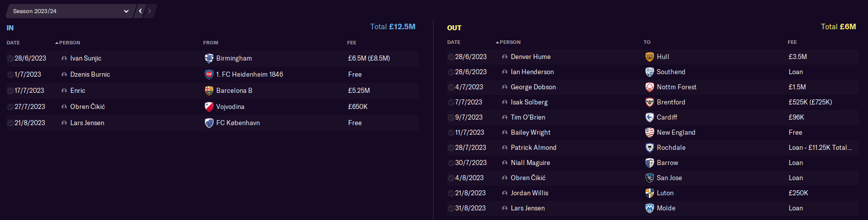Viewport: 868px width, 220px height.
Task: Sort outgoing list by Date header
Action: [454, 42]
